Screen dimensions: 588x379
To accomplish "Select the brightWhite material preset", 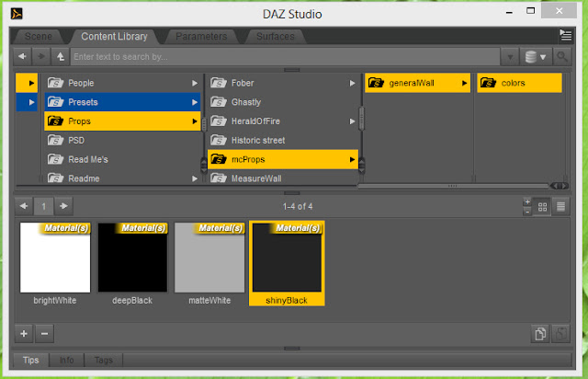I will (55, 263).
